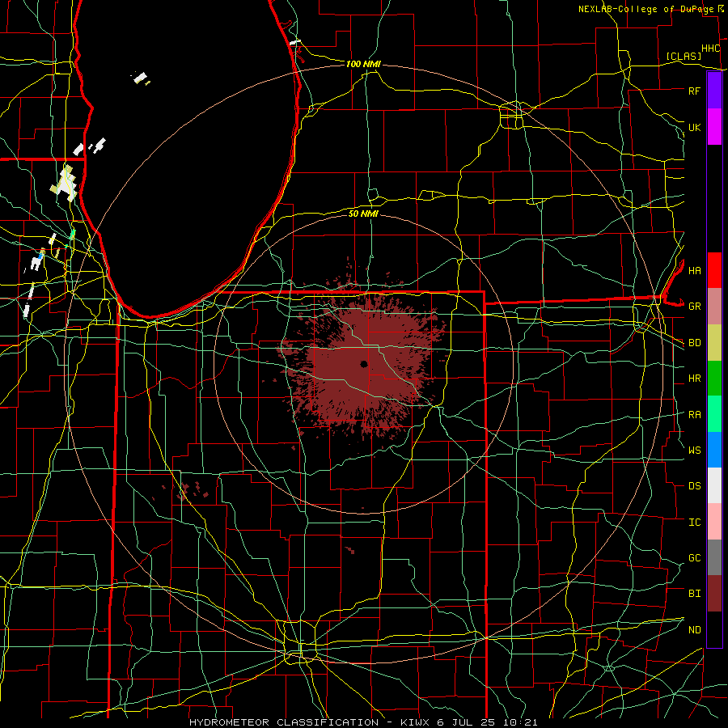Click the 50 NMI range ring label
The height and width of the screenshot is (728, 728).
(x=363, y=214)
